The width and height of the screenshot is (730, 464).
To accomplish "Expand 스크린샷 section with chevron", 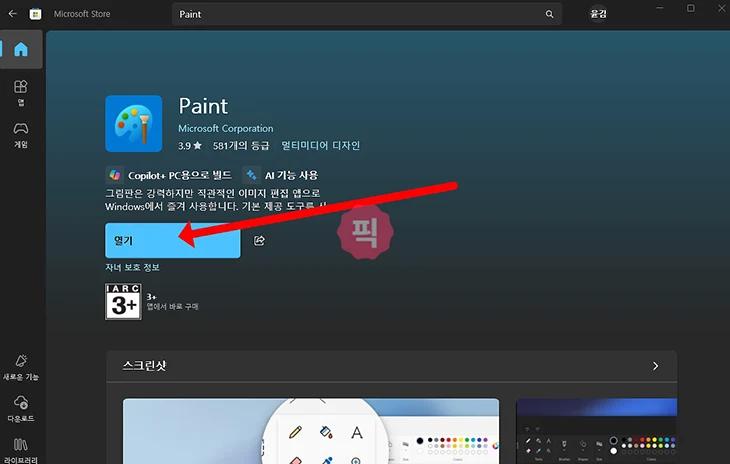I will point(656,366).
